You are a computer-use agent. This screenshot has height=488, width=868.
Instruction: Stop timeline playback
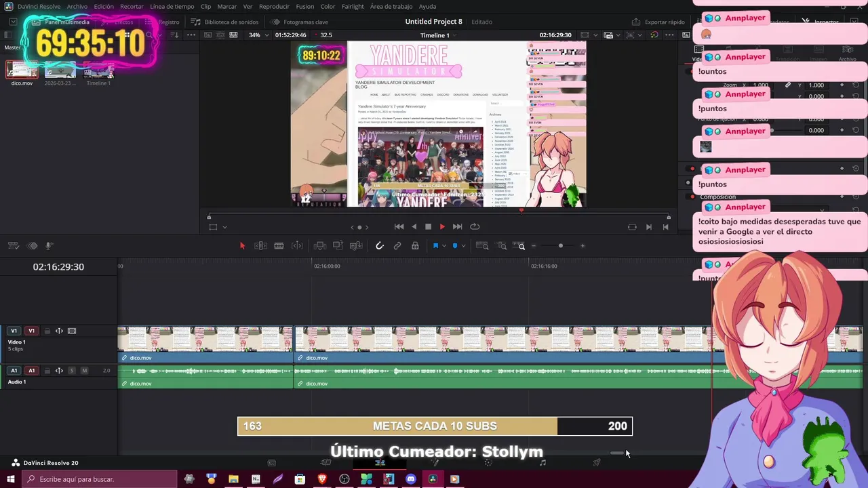coord(428,226)
